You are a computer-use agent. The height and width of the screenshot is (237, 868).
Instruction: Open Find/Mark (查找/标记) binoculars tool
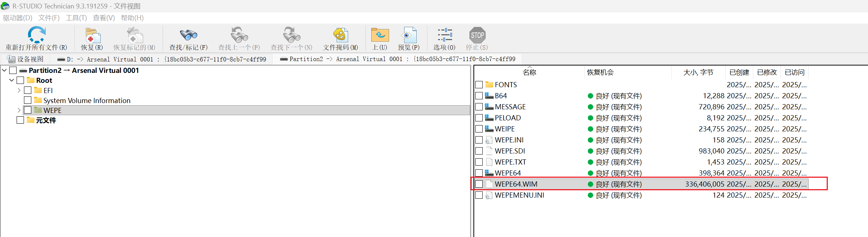(x=188, y=35)
